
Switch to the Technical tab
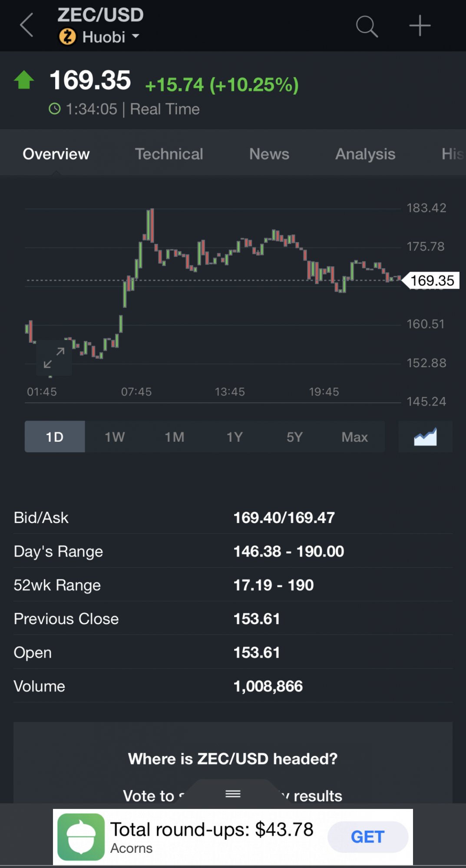(169, 154)
